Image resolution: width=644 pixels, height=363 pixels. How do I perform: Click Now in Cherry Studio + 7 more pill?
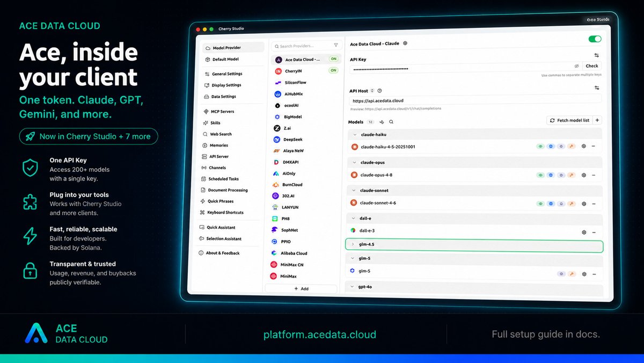coord(89,136)
